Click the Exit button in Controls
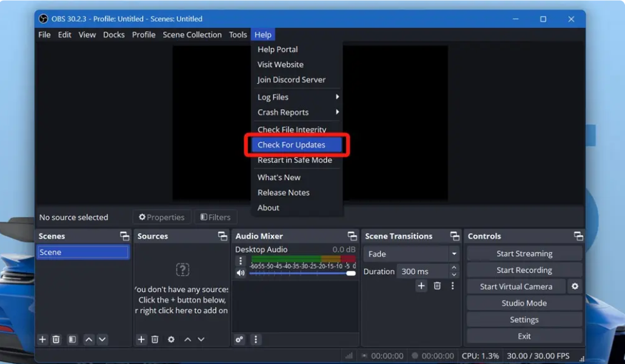Viewport: 625px width, 364px height. point(524,336)
